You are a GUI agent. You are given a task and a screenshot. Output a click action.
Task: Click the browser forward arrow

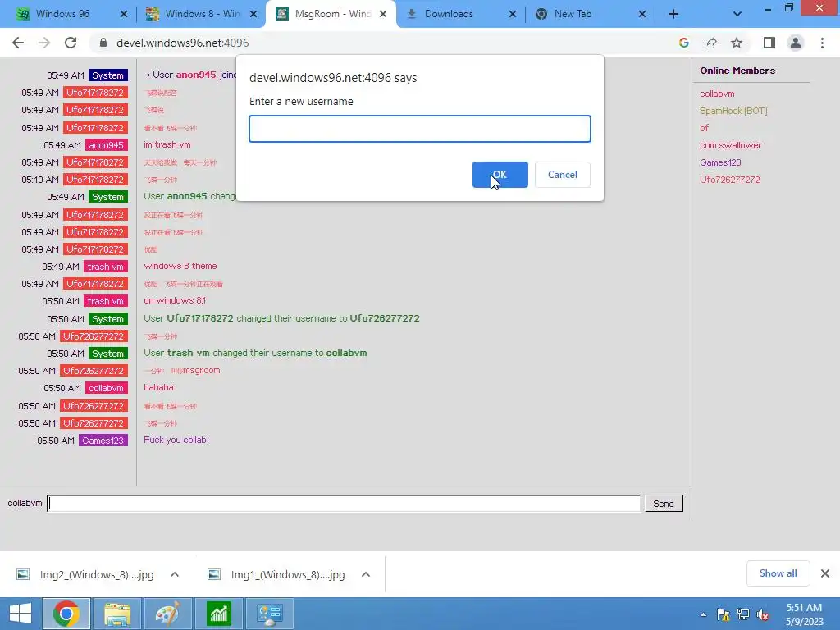coord(44,43)
